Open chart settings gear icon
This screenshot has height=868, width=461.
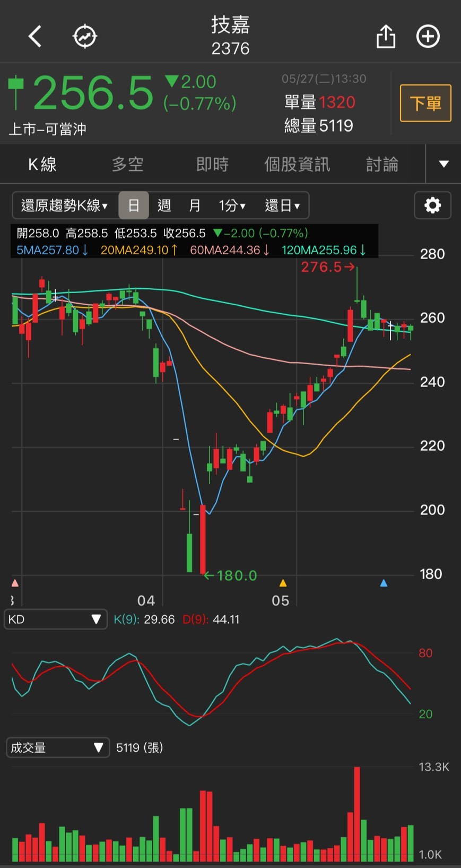(432, 205)
